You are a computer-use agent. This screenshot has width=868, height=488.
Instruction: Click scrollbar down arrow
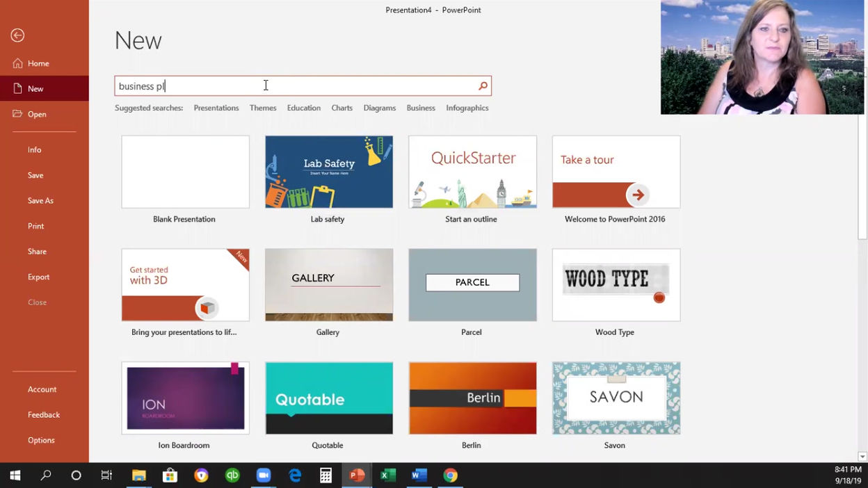862,457
